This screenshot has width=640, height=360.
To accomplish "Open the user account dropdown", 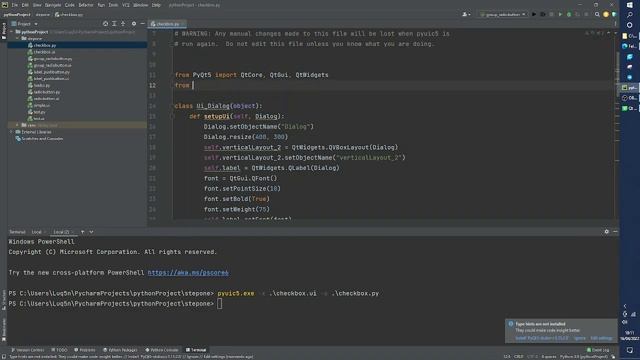I will point(466,15).
